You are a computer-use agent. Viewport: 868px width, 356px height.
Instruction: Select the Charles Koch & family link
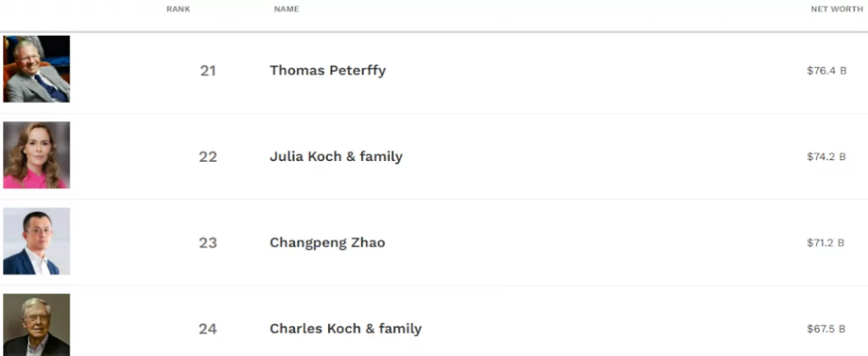(x=345, y=329)
